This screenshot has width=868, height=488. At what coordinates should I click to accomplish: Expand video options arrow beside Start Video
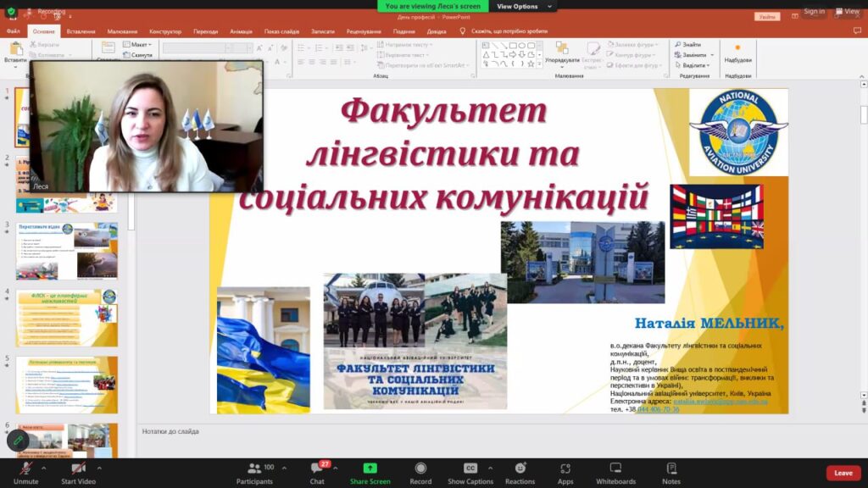[99, 467]
